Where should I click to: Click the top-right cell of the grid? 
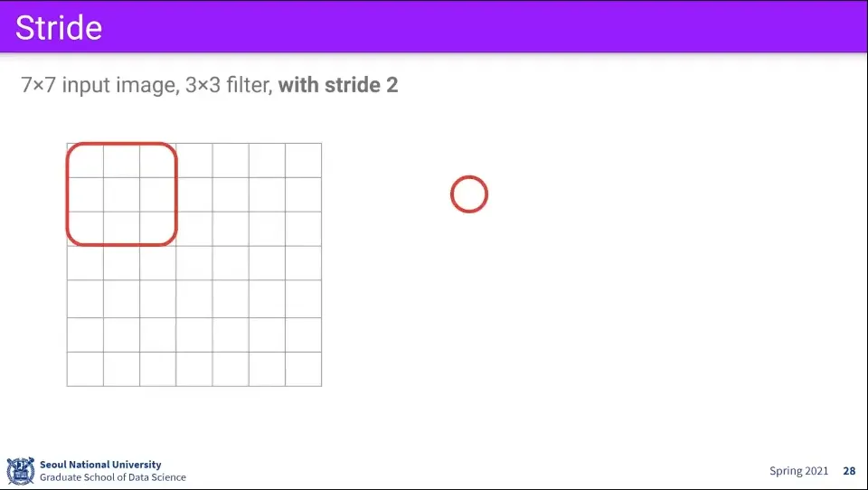(x=303, y=160)
